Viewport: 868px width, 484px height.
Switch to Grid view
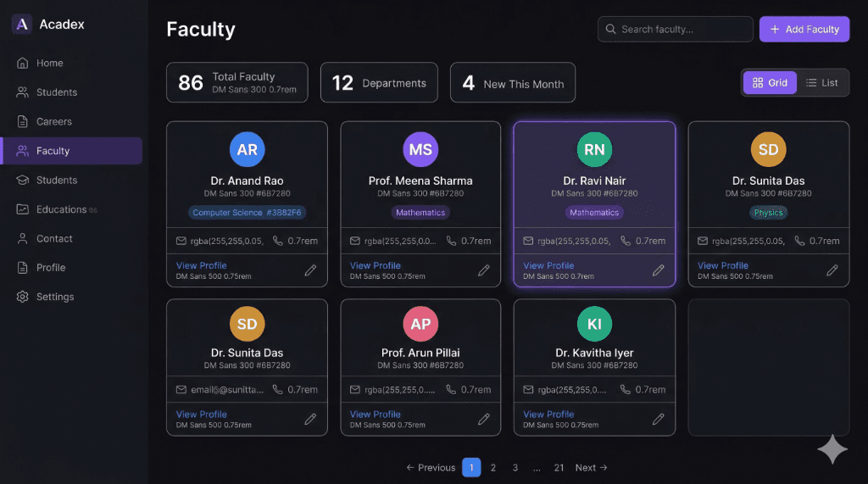[770, 83]
